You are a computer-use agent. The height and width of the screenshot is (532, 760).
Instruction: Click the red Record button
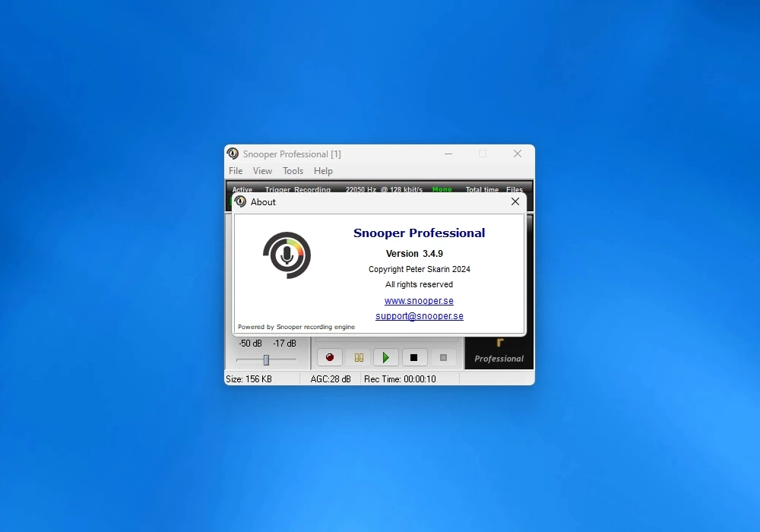click(x=330, y=357)
